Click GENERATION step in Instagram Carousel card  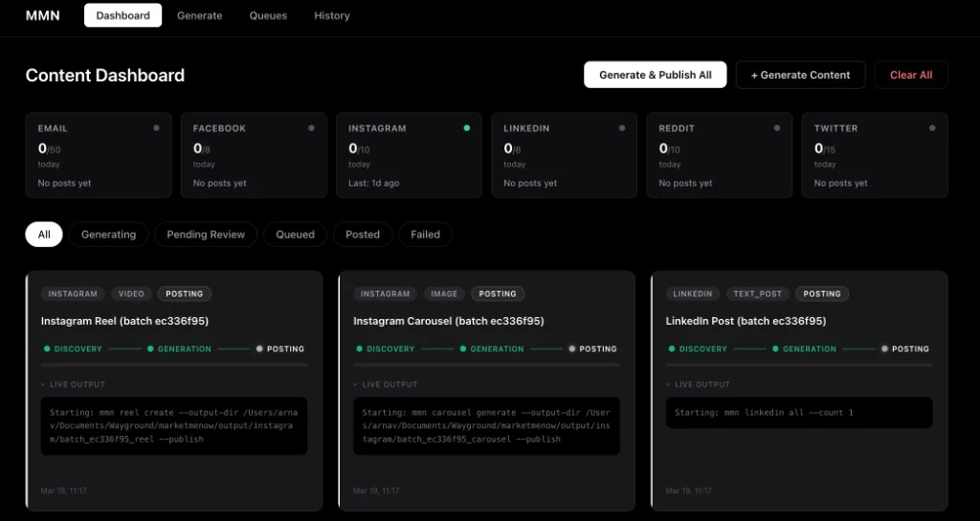tap(492, 349)
